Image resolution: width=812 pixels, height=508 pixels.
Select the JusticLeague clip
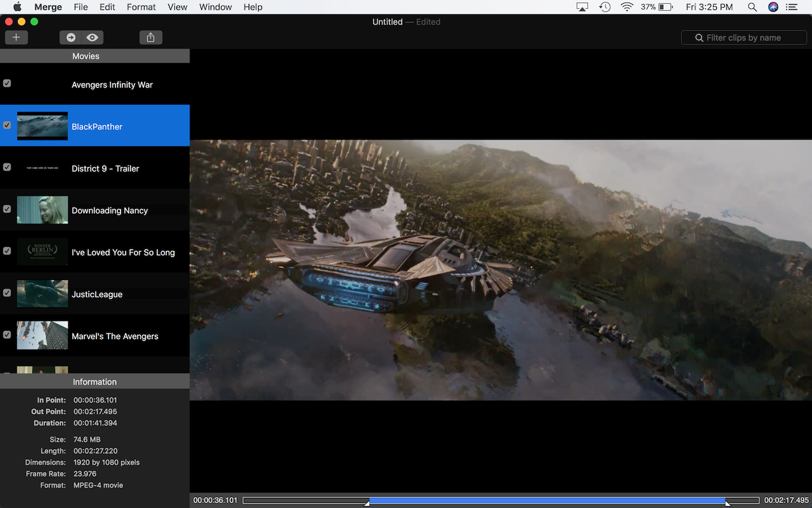coord(95,293)
